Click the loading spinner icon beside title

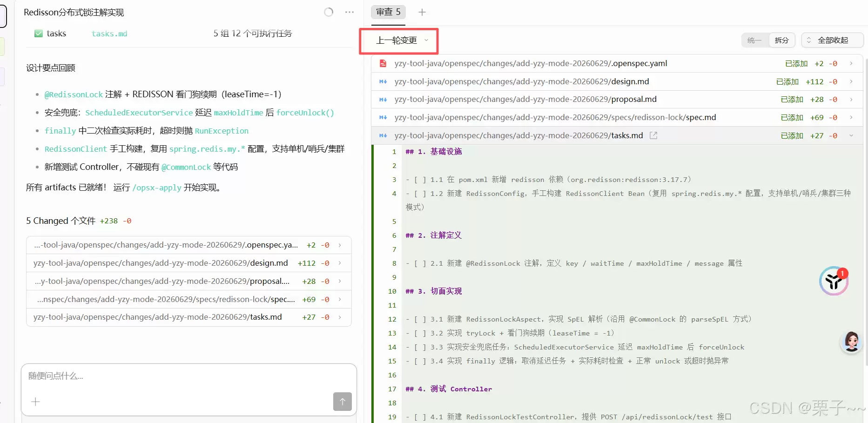click(x=329, y=12)
